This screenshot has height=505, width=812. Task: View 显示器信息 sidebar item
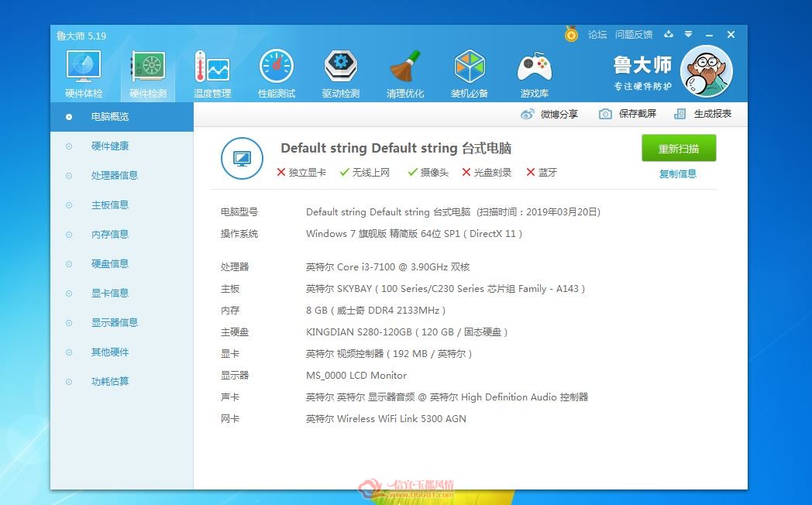pyautogui.click(x=122, y=323)
